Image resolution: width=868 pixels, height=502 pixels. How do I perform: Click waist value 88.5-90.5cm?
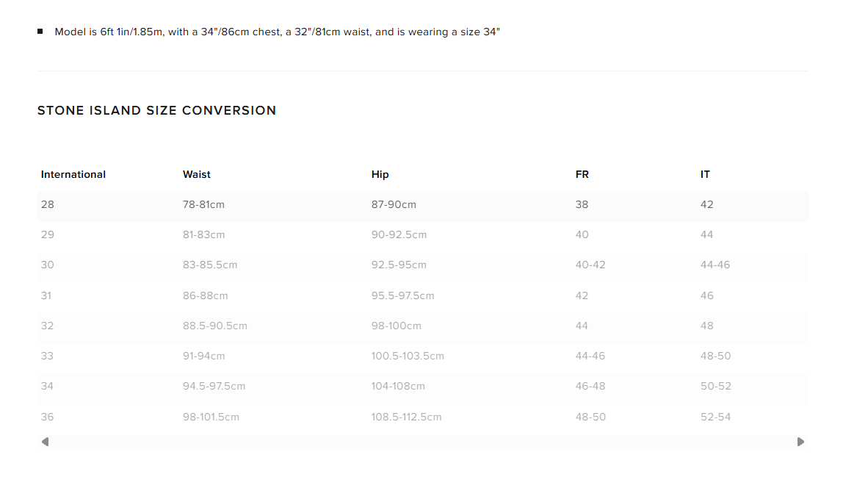tap(214, 326)
